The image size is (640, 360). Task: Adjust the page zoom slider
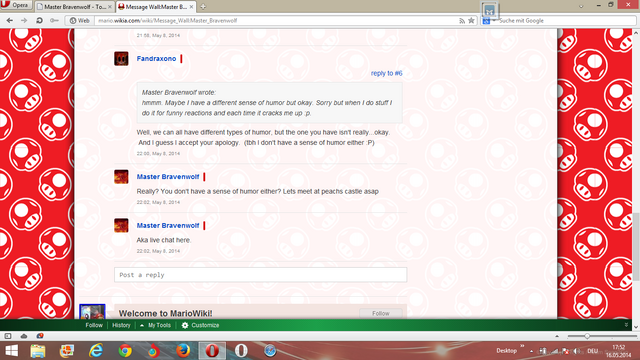click(x=587, y=336)
